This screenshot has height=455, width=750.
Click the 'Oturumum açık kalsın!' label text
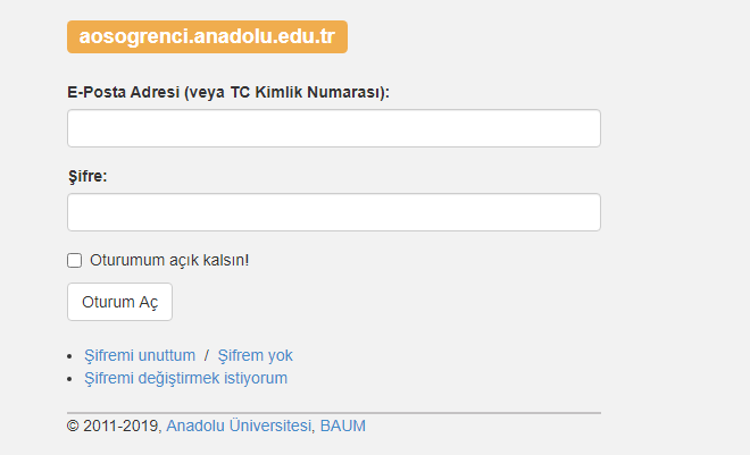point(169,260)
